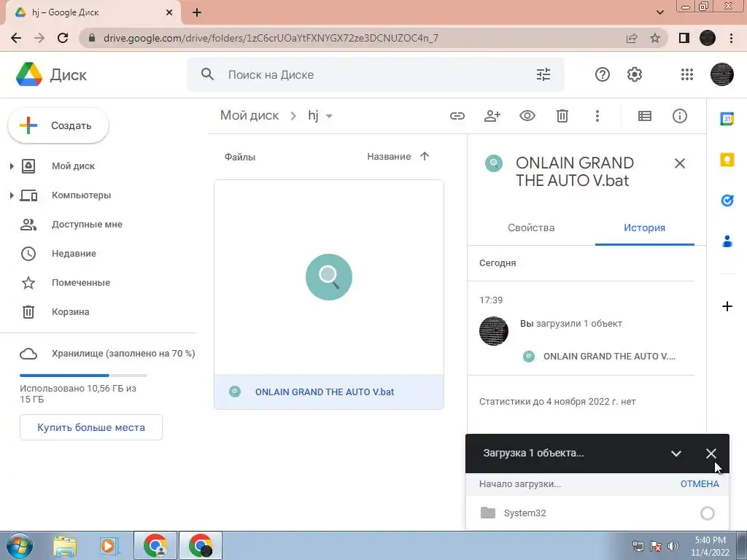Close the hj – Google Диск tab
The image size is (747, 560).
[x=169, y=12]
